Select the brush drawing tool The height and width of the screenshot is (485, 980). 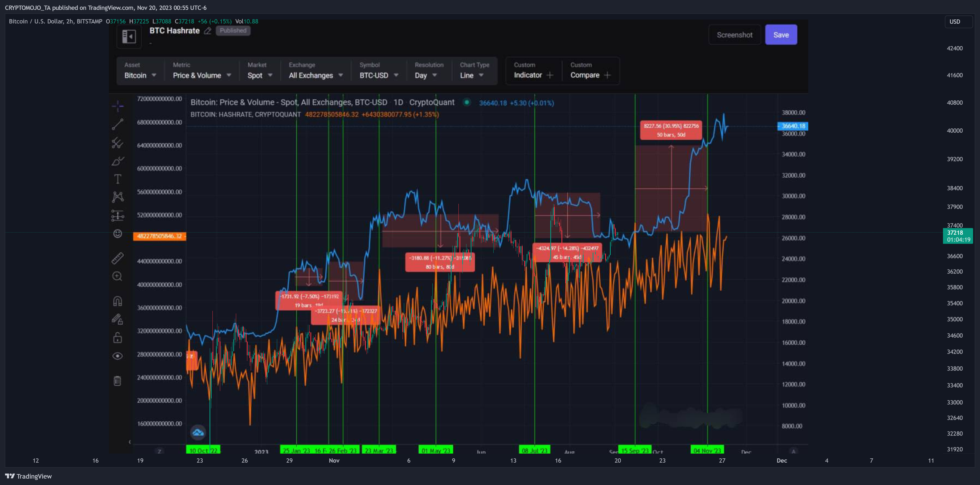[x=118, y=161]
